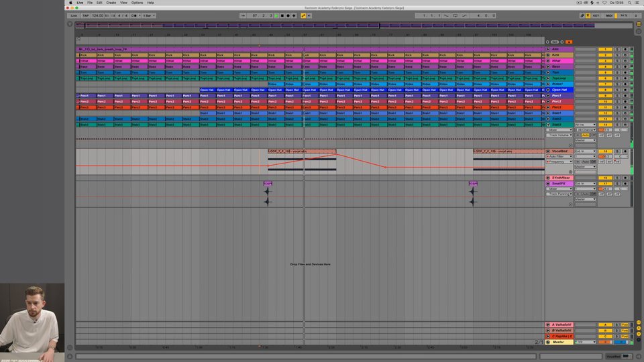Image resolution: width=644 pixels, height=362 pixels.
Task: Select the Master track header
Action: (559, 342)
